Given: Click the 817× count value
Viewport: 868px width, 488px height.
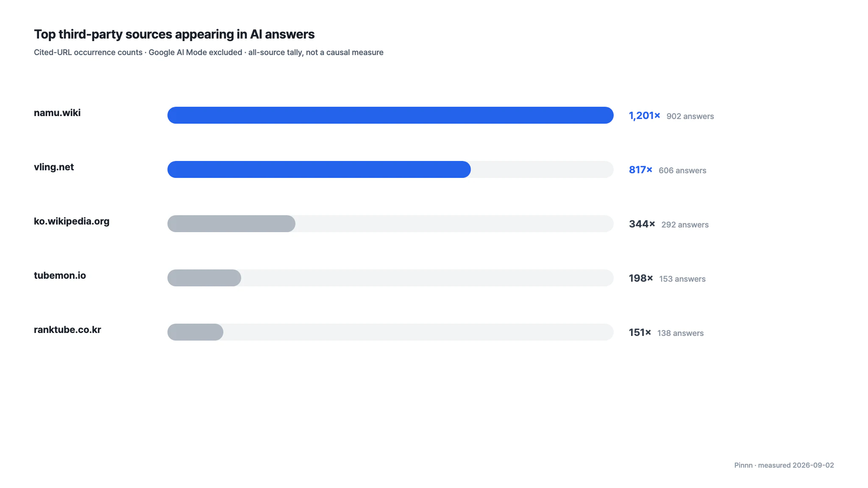Looking at the screenshot, I should tap(641, 170).
